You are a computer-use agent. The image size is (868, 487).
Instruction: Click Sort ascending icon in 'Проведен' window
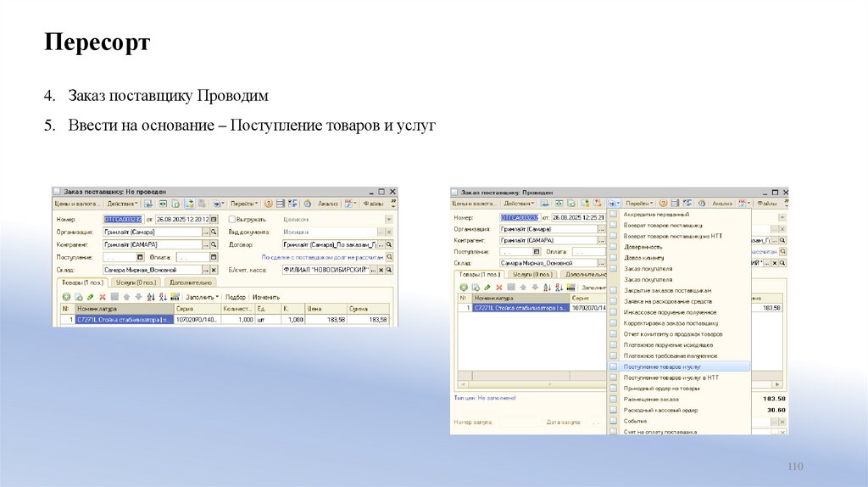[547, 287]
